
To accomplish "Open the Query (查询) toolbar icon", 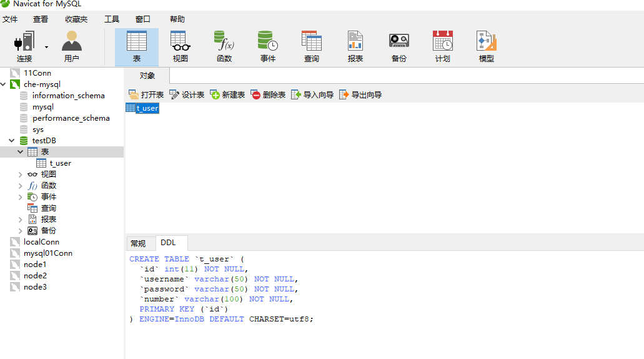I will tap(311, 46).
